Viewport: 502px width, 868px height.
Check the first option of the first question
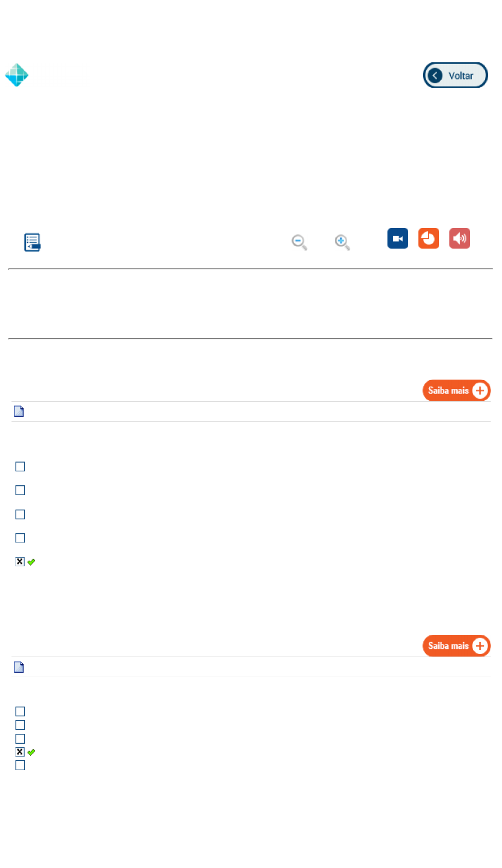tap(20, 467)
